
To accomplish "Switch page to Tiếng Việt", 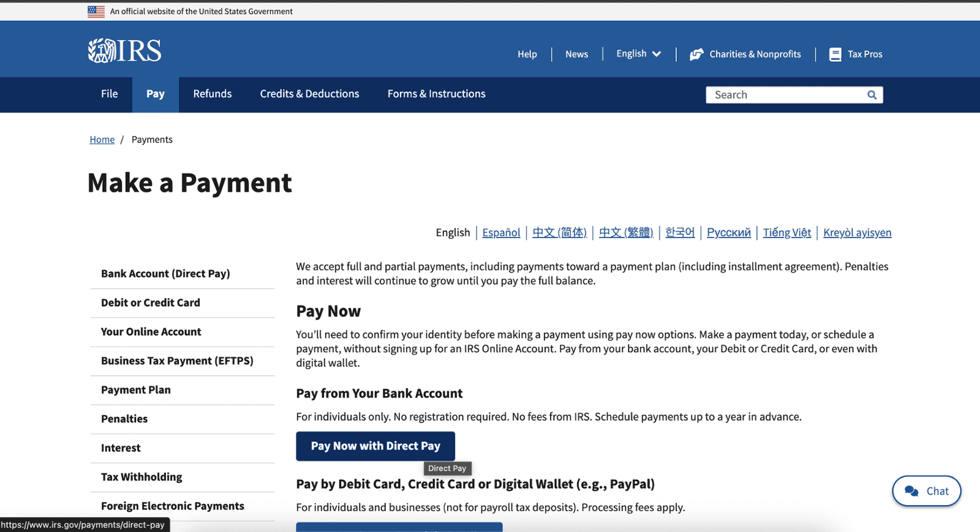I will (x=787, y=233).
